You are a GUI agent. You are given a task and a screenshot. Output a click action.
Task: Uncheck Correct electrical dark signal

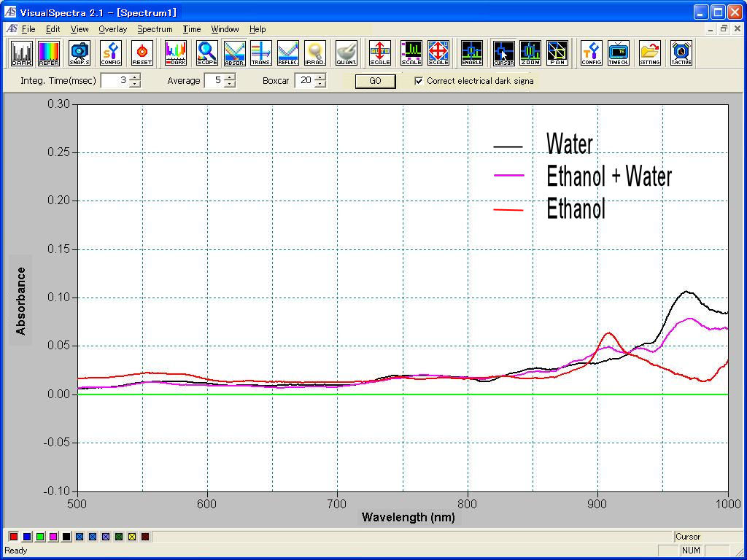pyautogui.click(x=419, y=81)
